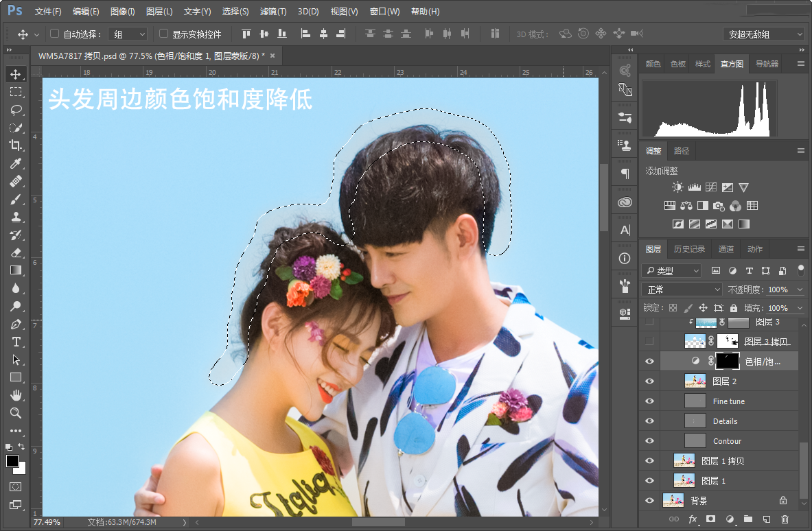The width and height of the screenshot is (812, 531).
Task: Click the 色相/饱和度 layer mask thumbnail
Action: click(x=727, y=362)
